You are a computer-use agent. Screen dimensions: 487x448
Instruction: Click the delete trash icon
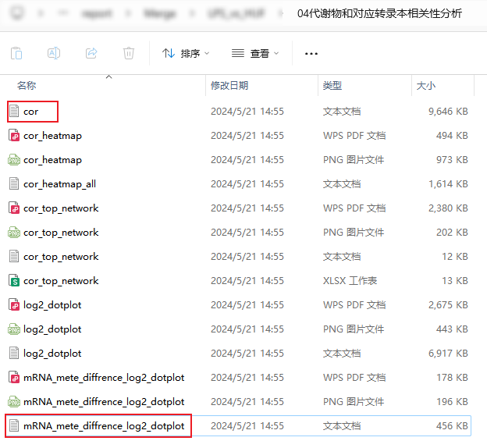(129, 53)
